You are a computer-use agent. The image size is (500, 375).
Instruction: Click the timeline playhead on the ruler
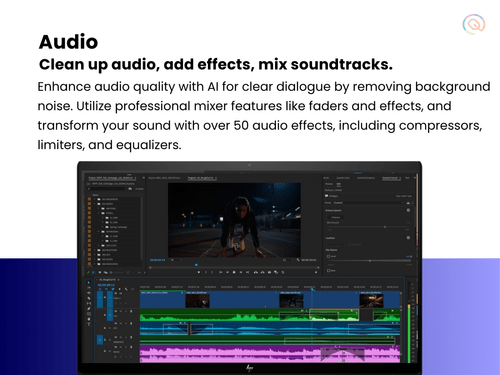pos(312,289)
